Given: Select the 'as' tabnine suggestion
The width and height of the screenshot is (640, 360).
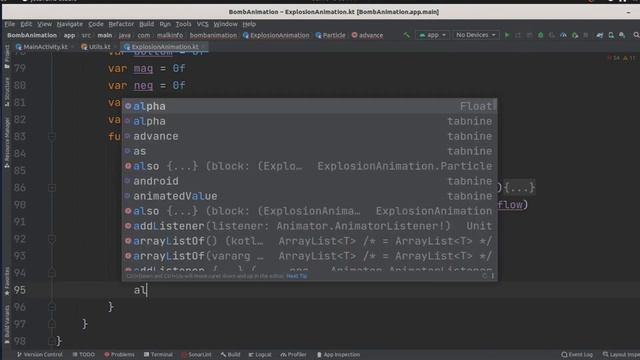Looking at the screenshot, I should coord(309,151).
